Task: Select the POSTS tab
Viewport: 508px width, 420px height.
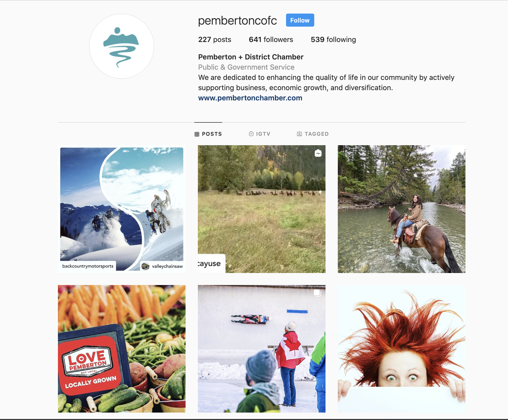Action: tap(208, 134)
